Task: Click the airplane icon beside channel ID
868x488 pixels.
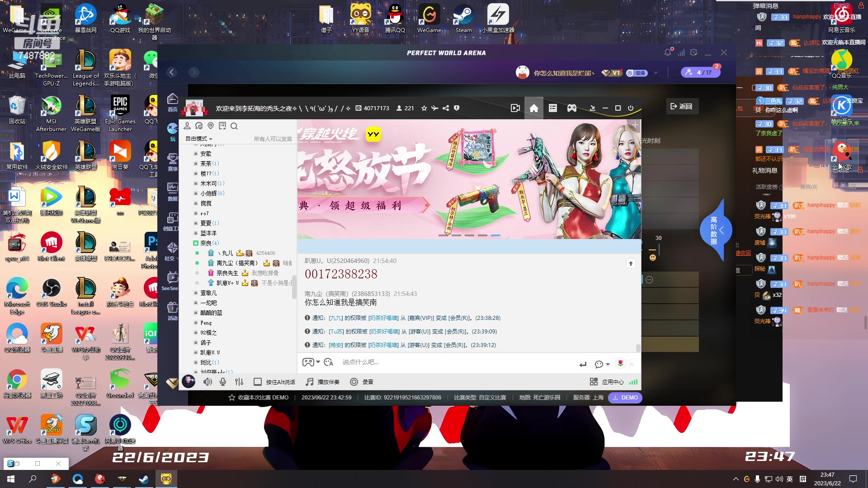Action: [434, 108]
